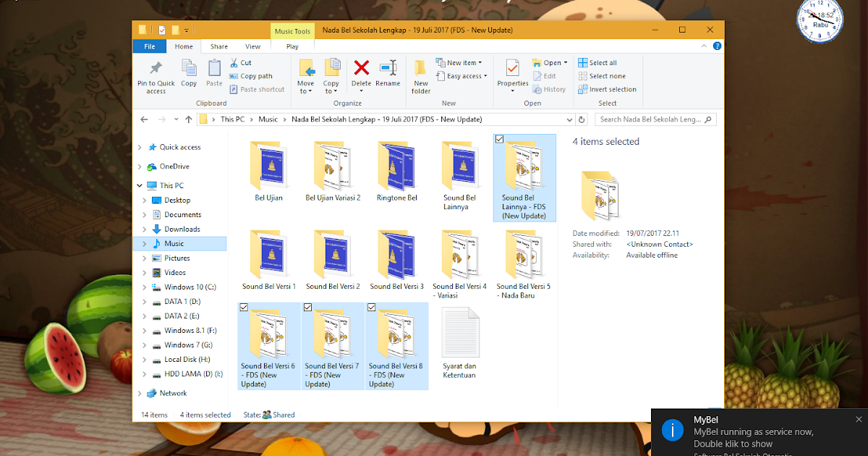Click Invert selection in the ribbon
Screen dimensions: 868x456
coord(608,90)
